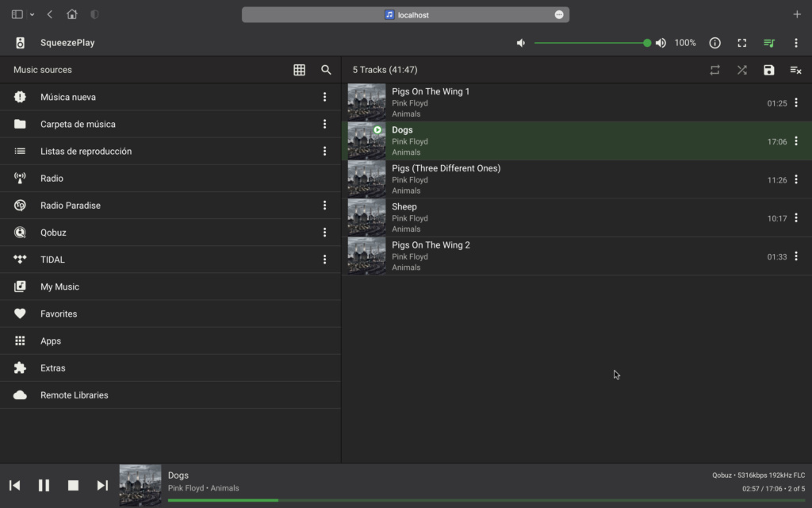Open menu for Pigs On The Wing 2
This screenshot has width=812, height=508.
[x=796, y=256]
